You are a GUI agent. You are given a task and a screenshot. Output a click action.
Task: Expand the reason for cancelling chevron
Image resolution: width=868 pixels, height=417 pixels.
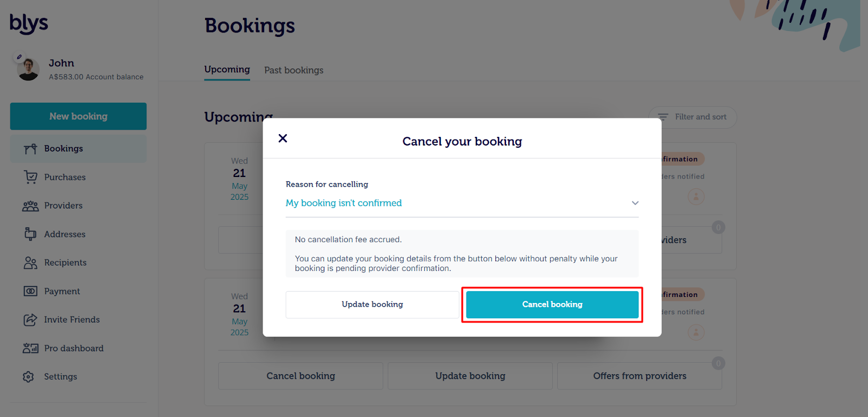click(x=635, y=203)
